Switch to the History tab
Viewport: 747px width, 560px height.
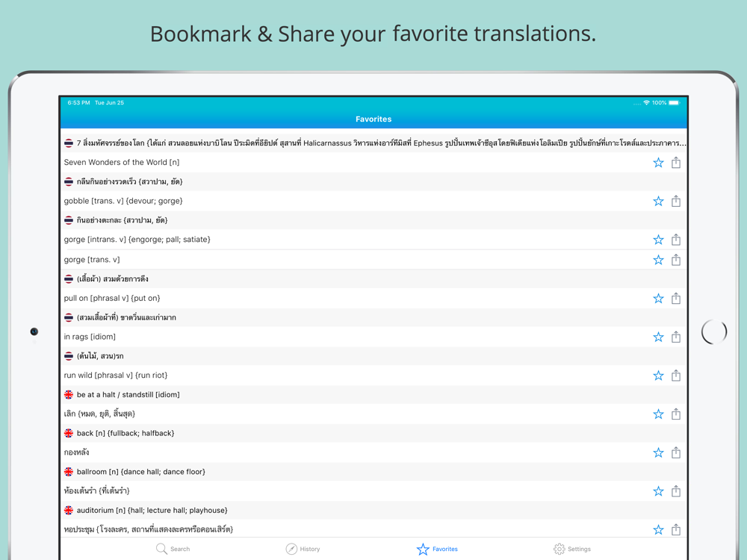click(303, 549)
